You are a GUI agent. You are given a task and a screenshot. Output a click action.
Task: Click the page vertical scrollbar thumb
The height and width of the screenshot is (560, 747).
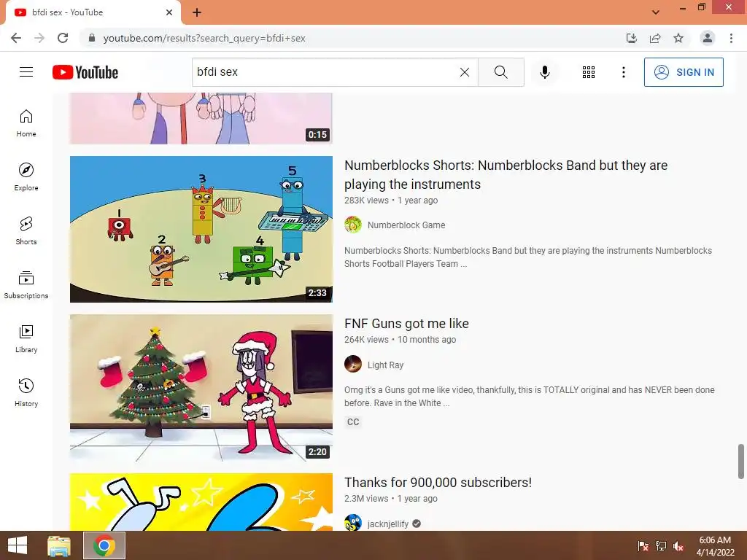point(741,462)
